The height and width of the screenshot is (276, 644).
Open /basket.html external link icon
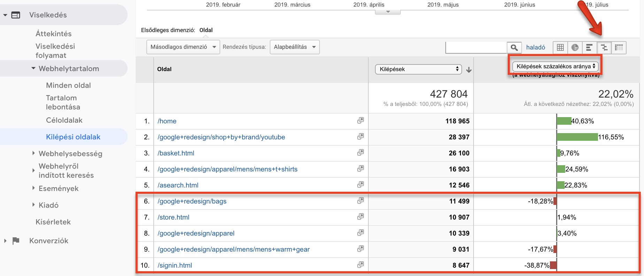(x=360, y=152)
